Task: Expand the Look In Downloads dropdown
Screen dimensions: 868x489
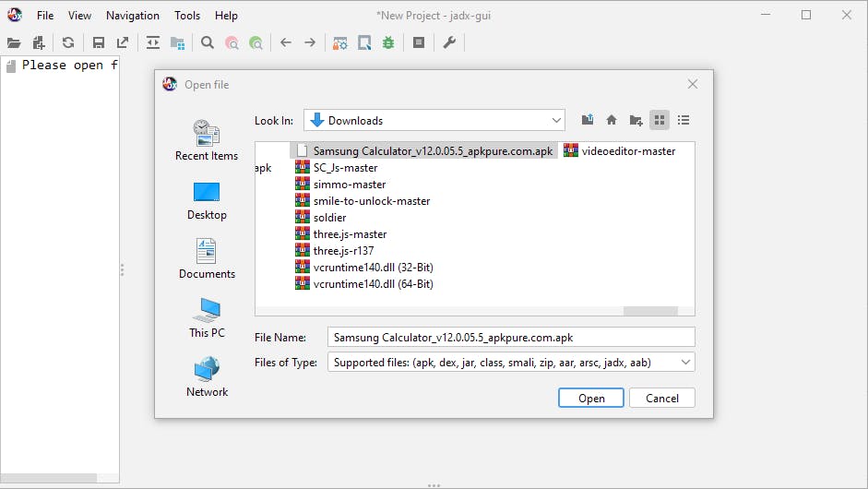Action: [x=434, y=120]
